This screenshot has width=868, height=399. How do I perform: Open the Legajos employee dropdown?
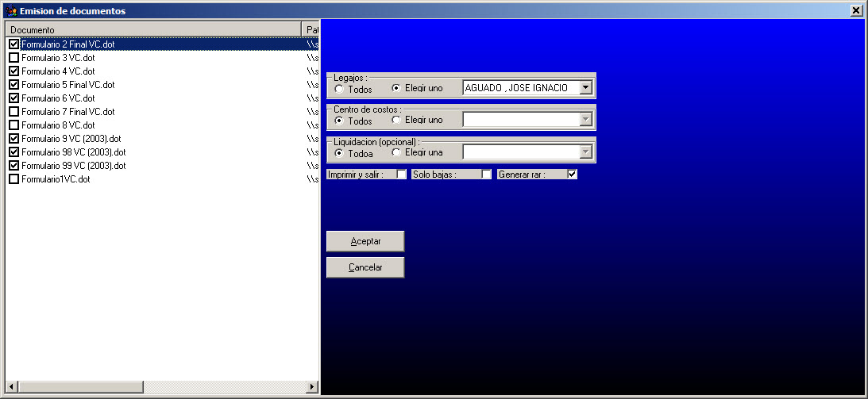click(586, 88)
